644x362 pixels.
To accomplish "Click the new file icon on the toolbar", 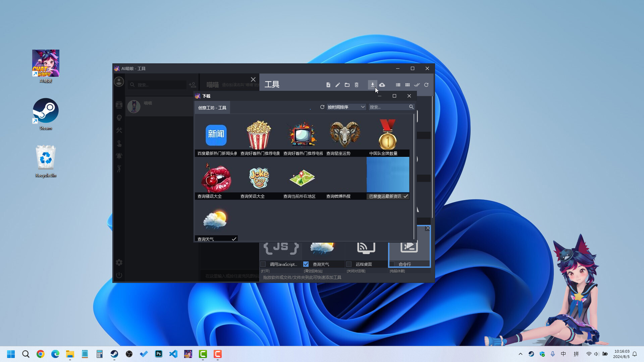I will (328, 85).
